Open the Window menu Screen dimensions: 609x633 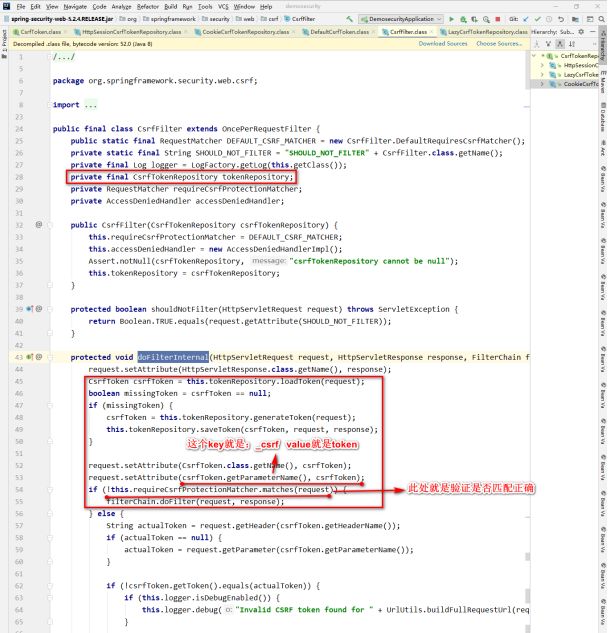(244, 6)
